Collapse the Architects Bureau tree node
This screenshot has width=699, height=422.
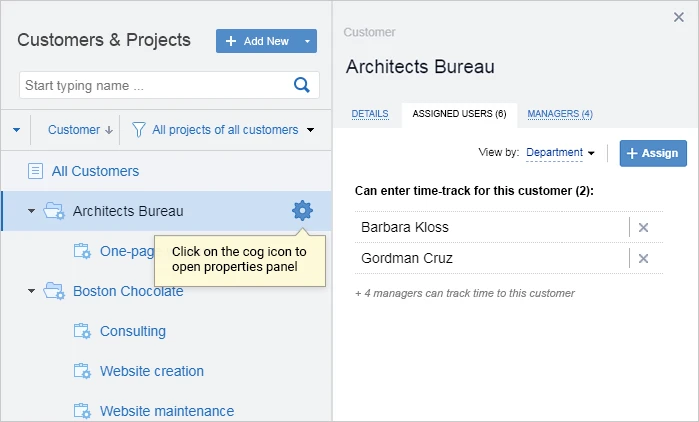click(x=31, y=211)
